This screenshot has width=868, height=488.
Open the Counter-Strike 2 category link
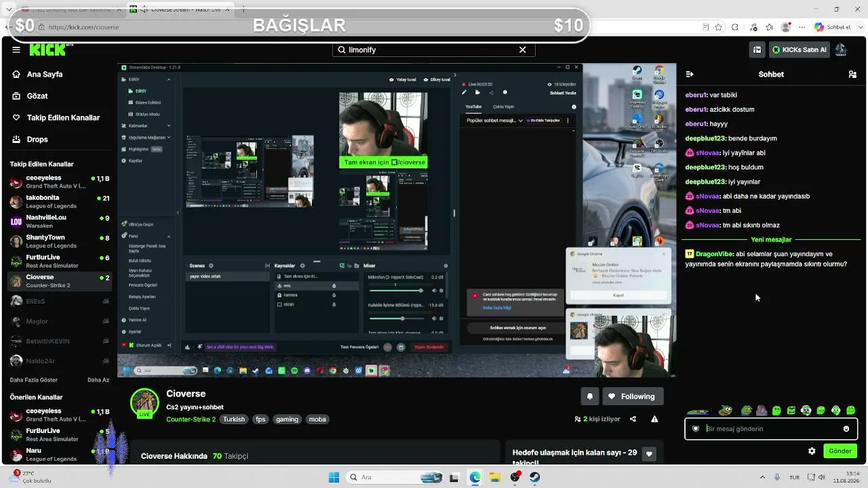(x=191, y=420)
